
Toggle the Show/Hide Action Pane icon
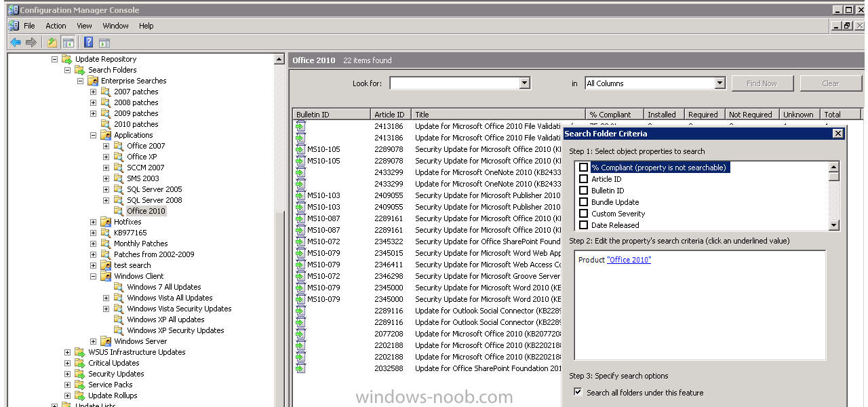[x=104, y=42]
